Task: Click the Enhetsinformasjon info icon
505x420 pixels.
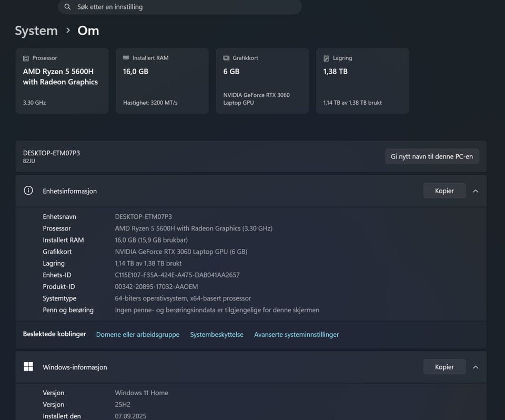Action: click(28, 191)
